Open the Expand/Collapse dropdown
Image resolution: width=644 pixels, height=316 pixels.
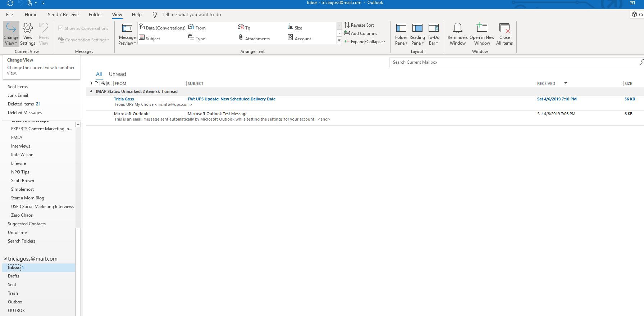pyautogui.click(x=365, y=41)
